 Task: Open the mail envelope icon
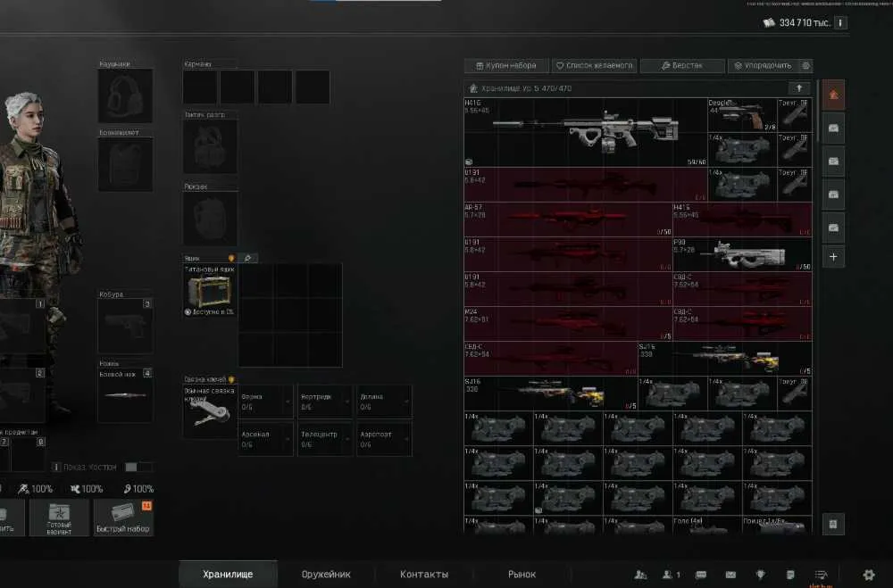(730, 575)
